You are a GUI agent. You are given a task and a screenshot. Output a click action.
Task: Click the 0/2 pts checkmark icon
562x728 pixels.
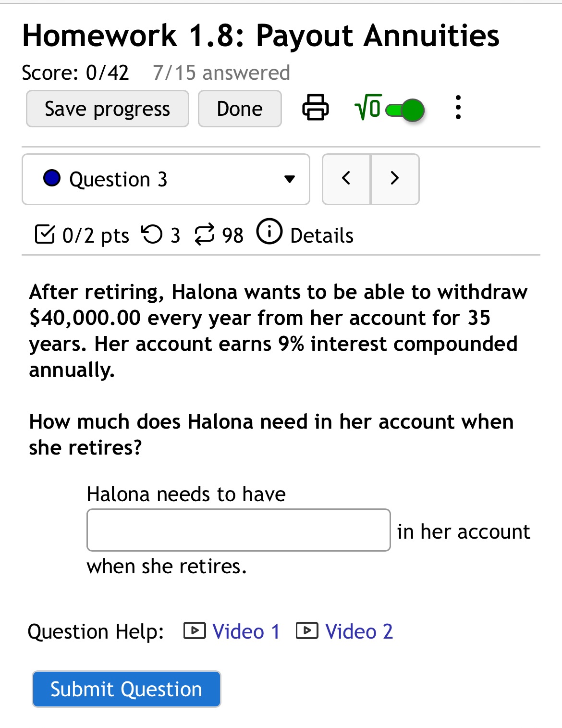[x=45, y=234]
